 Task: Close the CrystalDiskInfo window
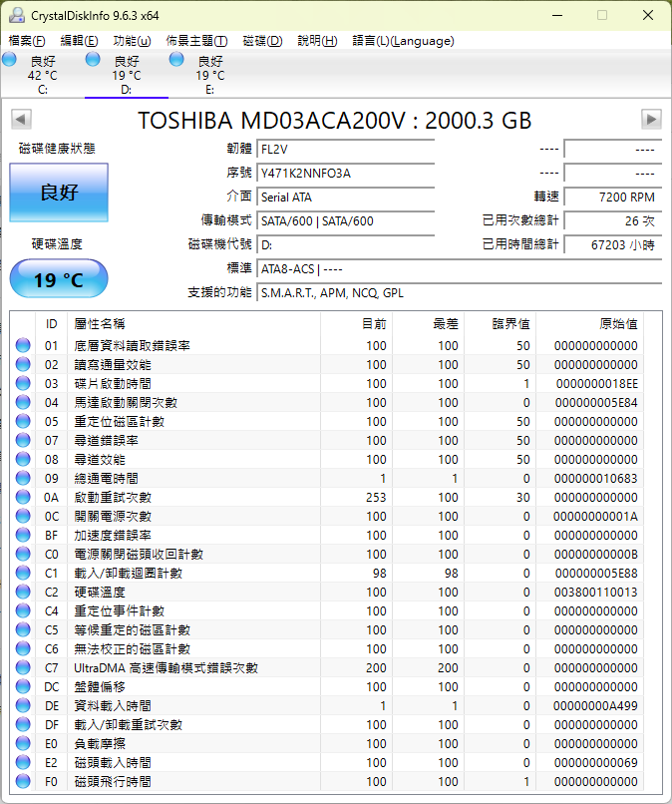click(x=648, y=15)
